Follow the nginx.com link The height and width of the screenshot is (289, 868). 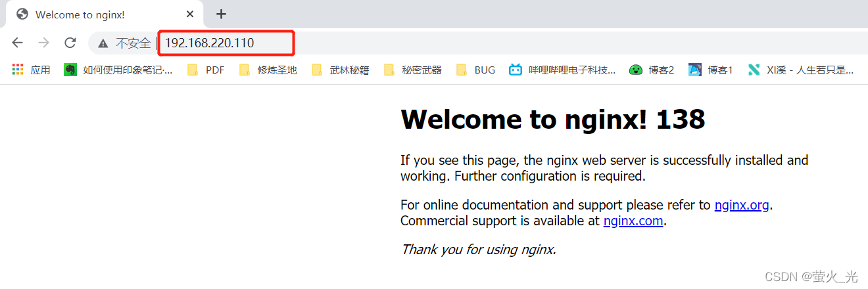(633, 221)
